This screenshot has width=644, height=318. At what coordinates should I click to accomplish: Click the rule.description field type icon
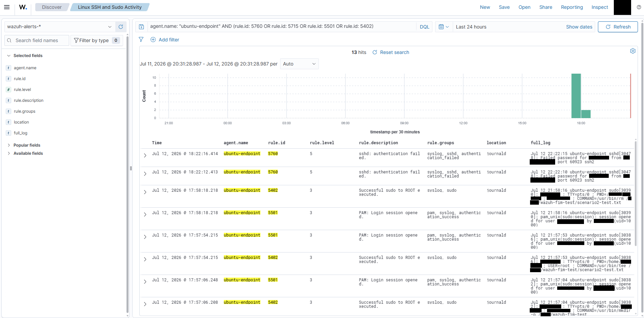(x=8, y=100)
